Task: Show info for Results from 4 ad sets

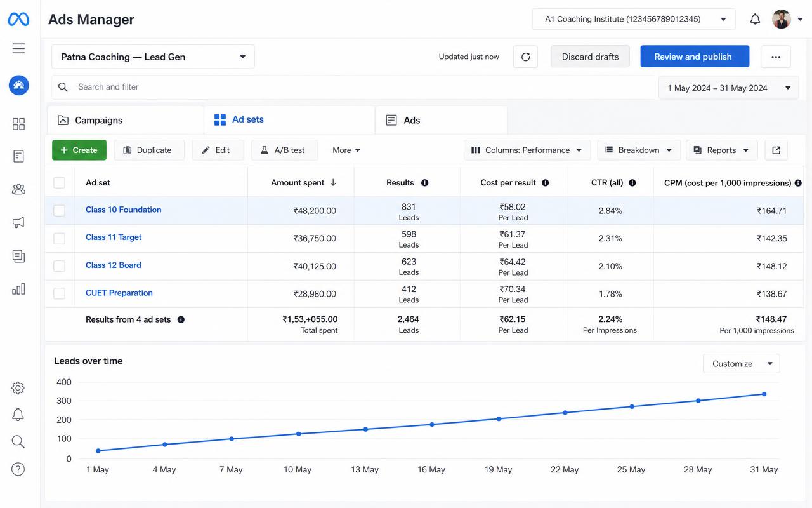Action: (x=181, y=319)
